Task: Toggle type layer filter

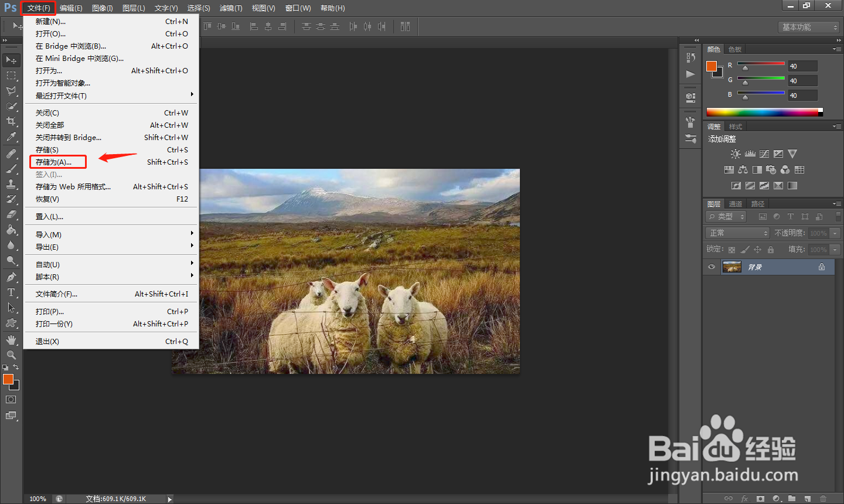Action: point(791,217)
